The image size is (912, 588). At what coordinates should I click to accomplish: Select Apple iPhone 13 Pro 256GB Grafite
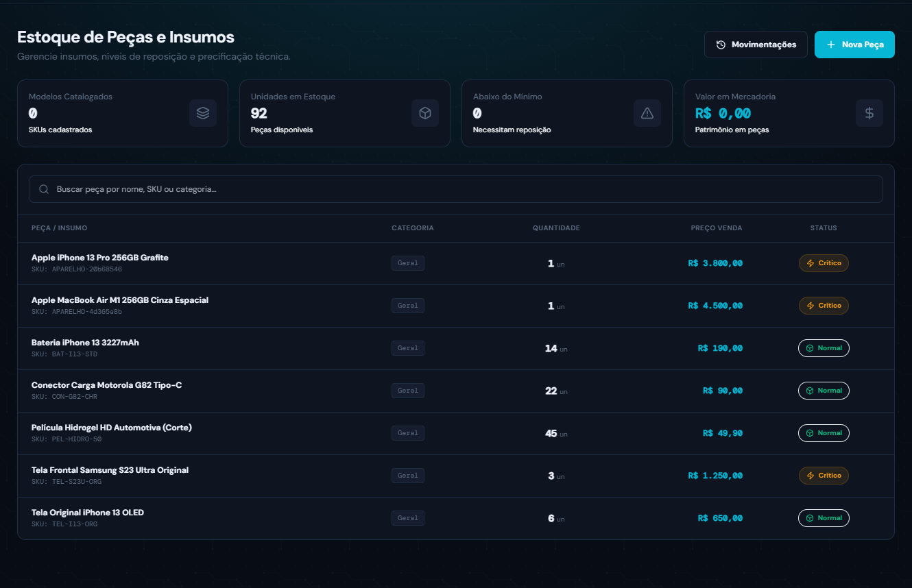coord(100,258)
